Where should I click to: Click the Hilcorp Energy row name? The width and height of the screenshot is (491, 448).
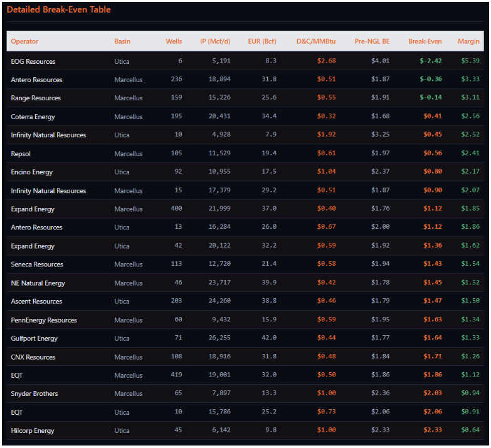[33, 431]
